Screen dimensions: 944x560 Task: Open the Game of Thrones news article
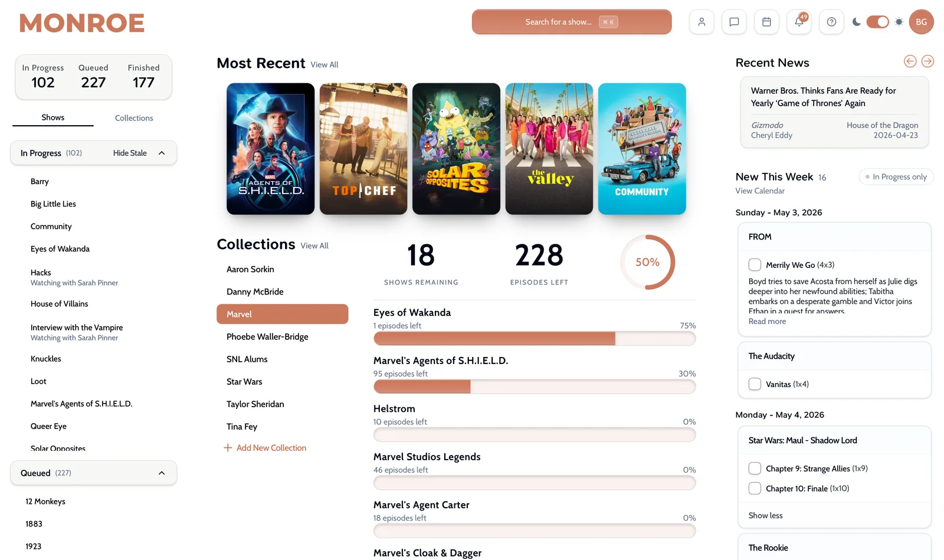pos(834,112)
